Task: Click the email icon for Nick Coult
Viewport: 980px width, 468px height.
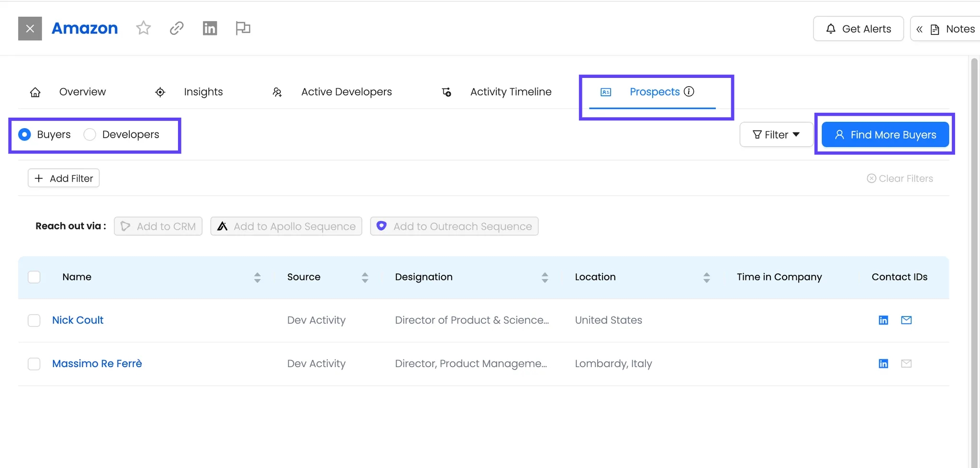Action: (x=906, y=320)
